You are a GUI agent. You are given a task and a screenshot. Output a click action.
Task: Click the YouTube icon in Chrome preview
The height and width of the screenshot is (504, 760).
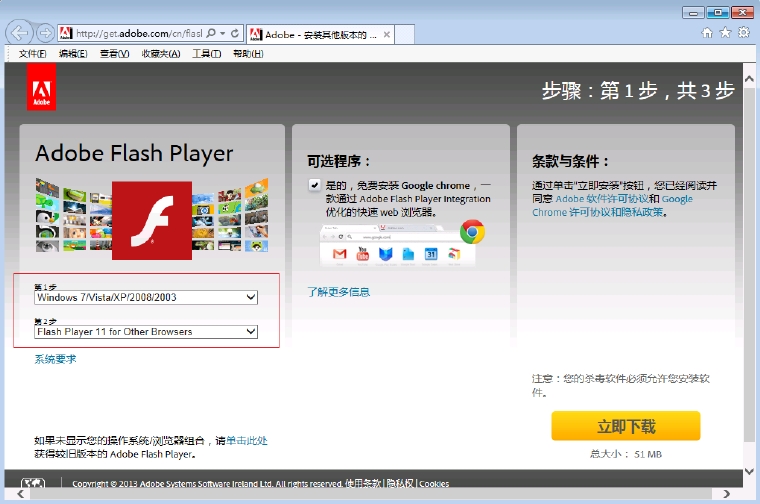[x=363, y=253]
